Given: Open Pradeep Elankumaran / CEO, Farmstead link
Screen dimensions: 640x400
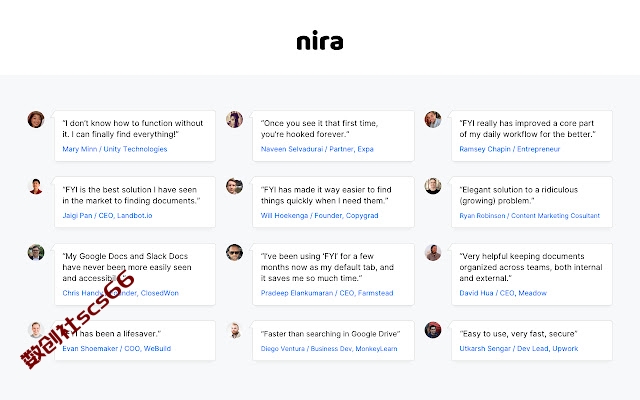Looking at the screenshot, I should [x=327, y=293].
